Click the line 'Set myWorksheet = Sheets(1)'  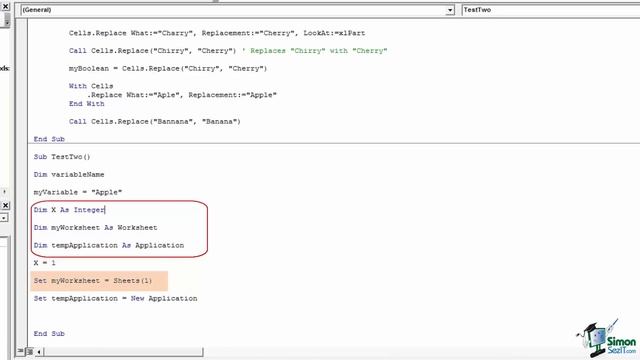(93, 281)
